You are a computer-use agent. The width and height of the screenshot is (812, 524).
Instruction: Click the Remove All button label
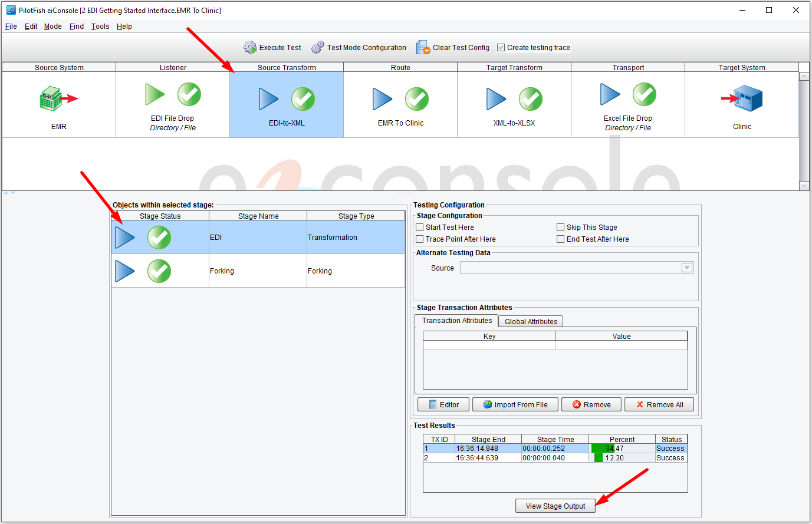(x=665, y=405)
